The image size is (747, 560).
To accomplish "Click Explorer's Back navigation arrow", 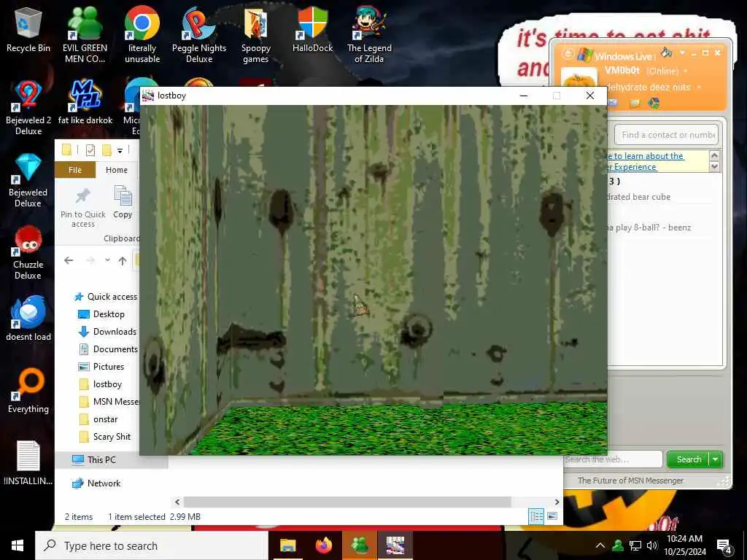I will tap(69, 260).
